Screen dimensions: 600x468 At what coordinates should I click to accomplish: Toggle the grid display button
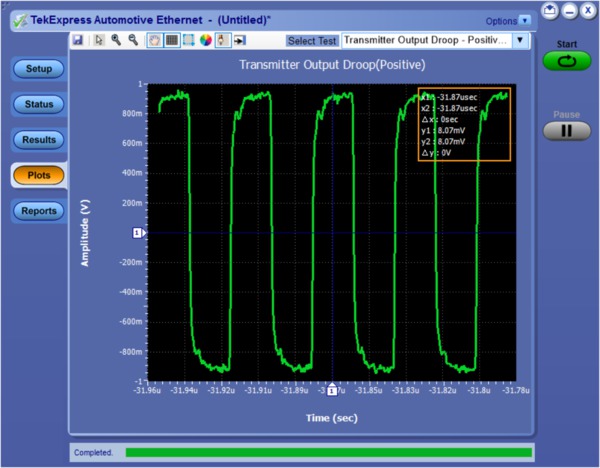click(x=171, y=40)
